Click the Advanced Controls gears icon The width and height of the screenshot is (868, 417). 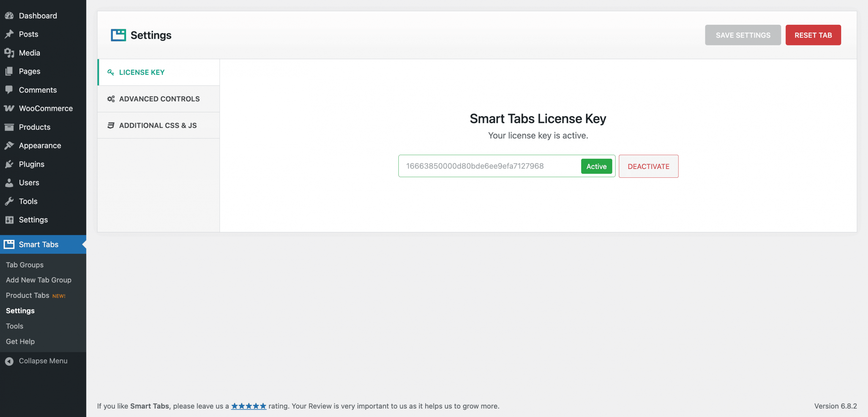tap(111, 99)
